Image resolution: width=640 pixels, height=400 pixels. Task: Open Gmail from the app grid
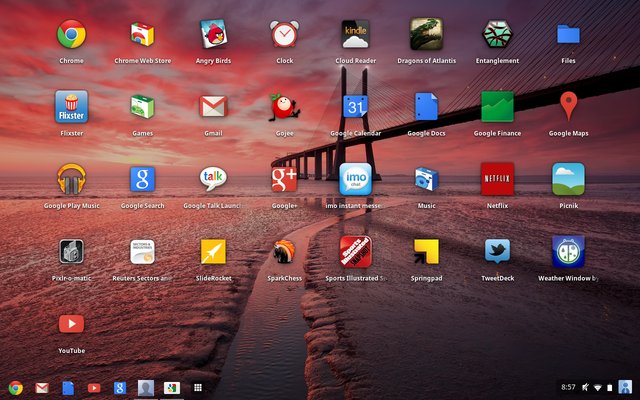[x=213, y=107]
